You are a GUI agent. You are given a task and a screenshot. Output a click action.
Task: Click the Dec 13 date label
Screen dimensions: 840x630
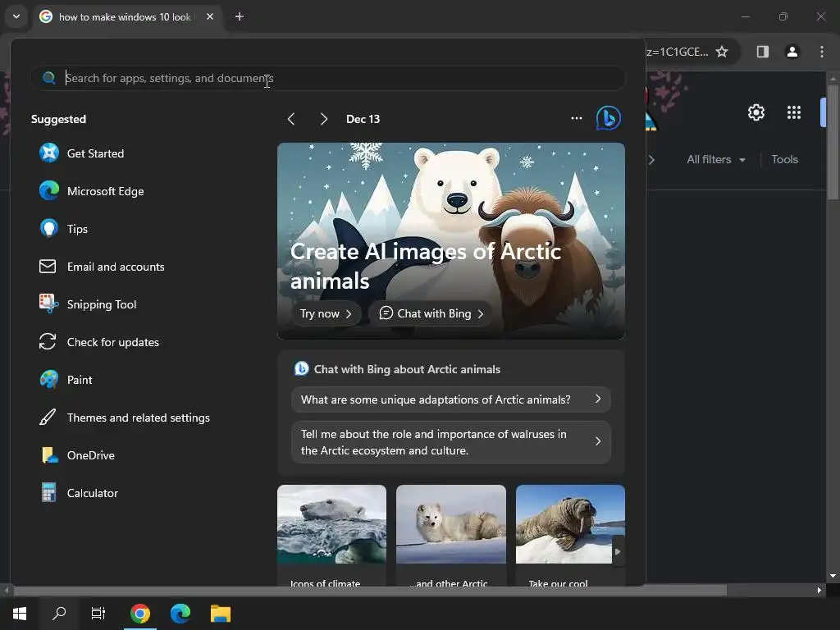pos(363,119)
